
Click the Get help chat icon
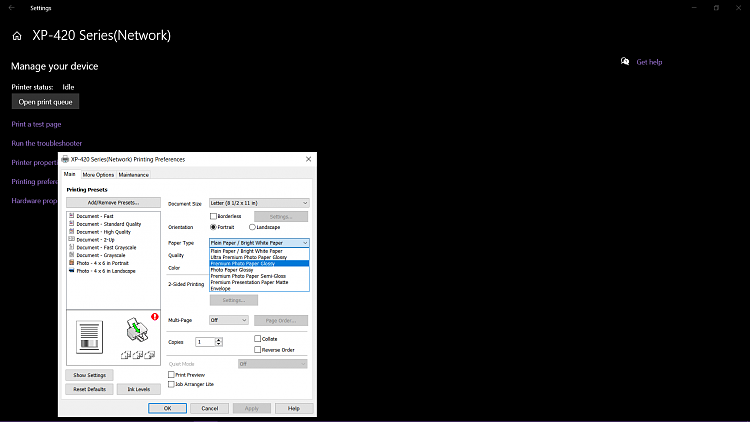point(625,61)
